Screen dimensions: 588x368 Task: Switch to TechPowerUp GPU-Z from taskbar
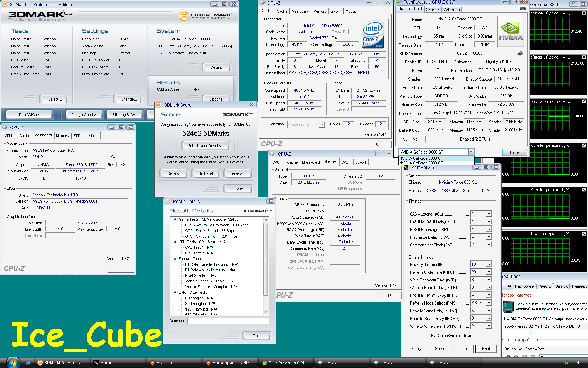(x=285, y=363)
